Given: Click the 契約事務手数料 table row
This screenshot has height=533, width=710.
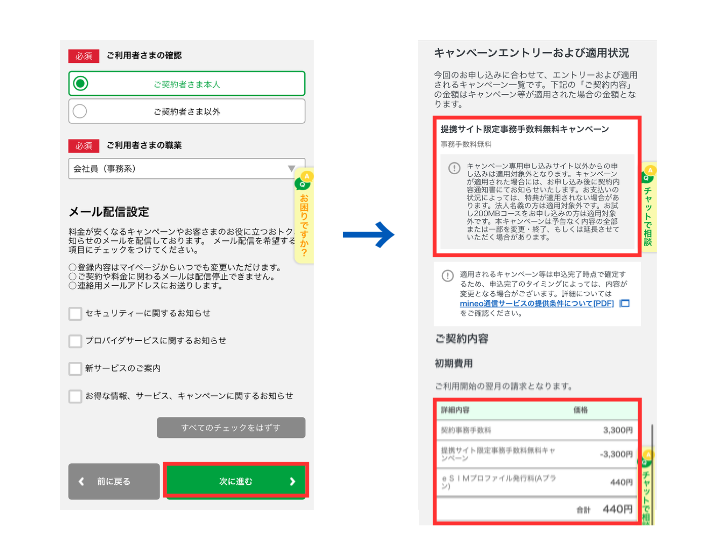Looking at the screenshot, I should click(537, 430).
